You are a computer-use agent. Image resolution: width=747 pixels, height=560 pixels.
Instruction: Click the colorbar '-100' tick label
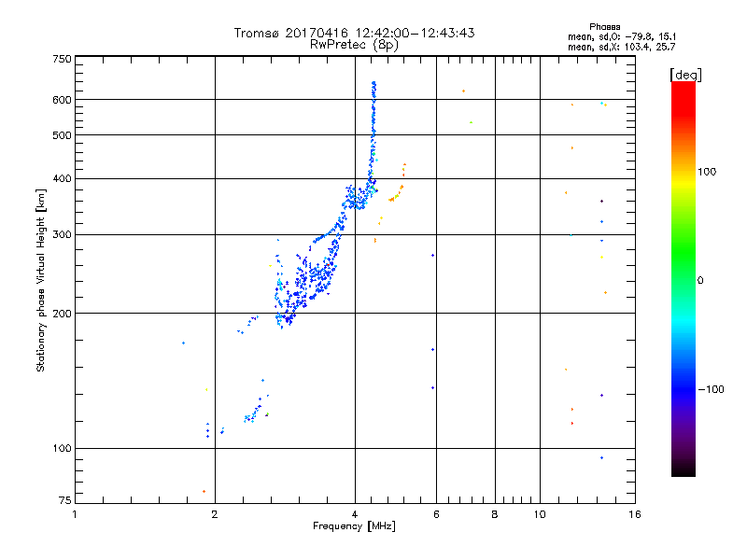click(x=711, y=389)
